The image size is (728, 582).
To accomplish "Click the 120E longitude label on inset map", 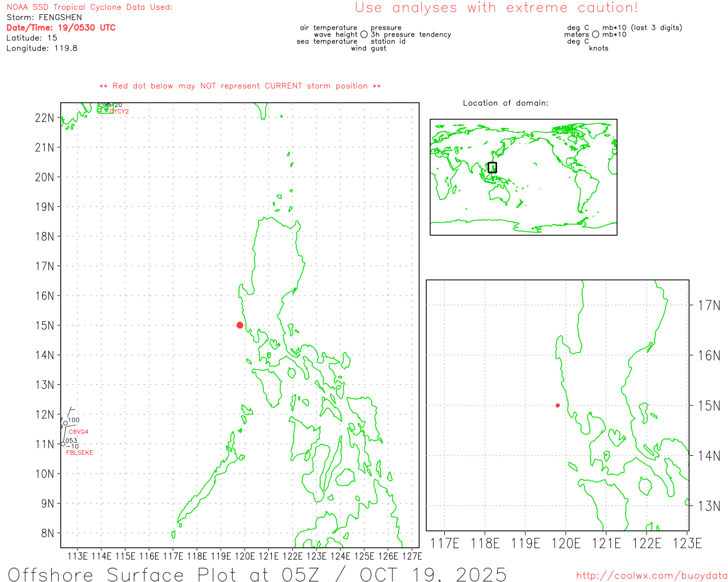I will (566, 543).
